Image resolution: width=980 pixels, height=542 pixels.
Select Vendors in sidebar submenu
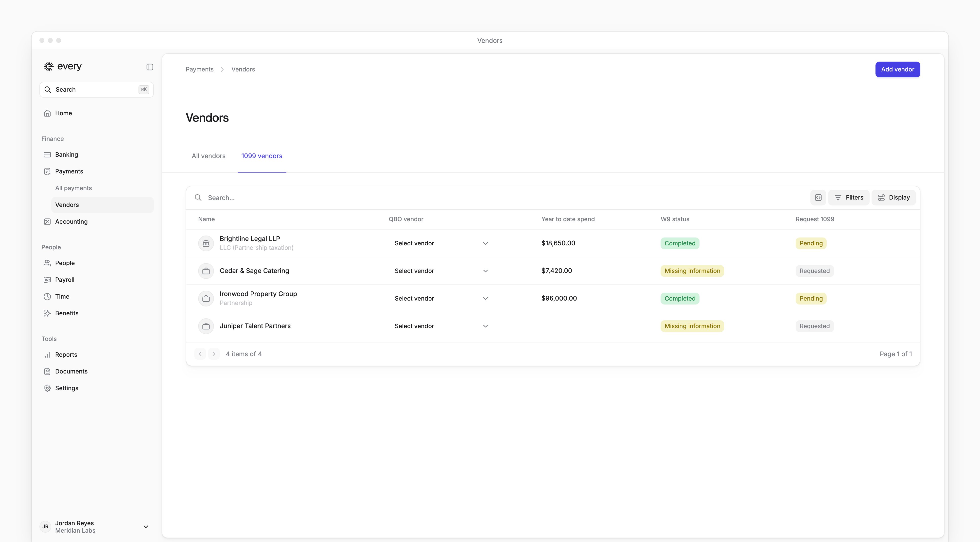pos(102,205)
